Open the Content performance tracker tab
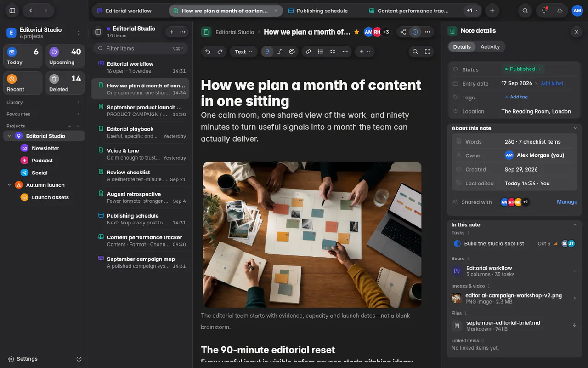 (x=413, y=11)
